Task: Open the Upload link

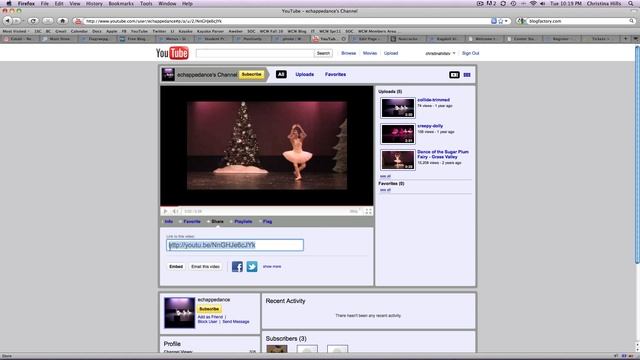Action: 391,53
